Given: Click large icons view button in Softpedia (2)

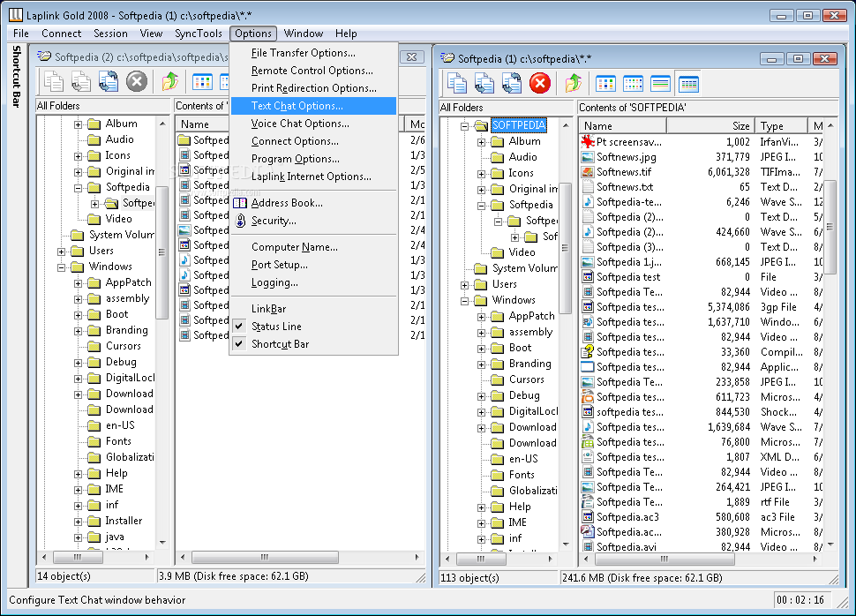Looking at the screenshot, I should click(x=203, y=82).
